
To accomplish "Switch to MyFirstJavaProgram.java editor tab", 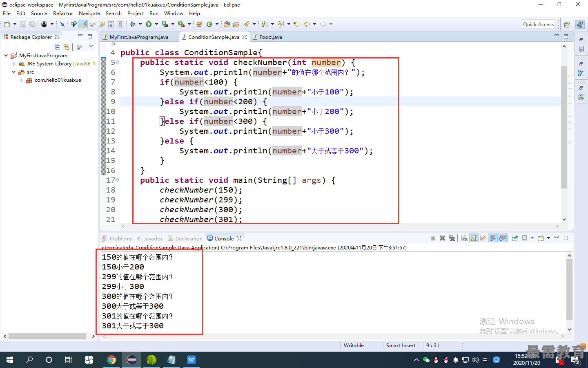I will (139, 37).
